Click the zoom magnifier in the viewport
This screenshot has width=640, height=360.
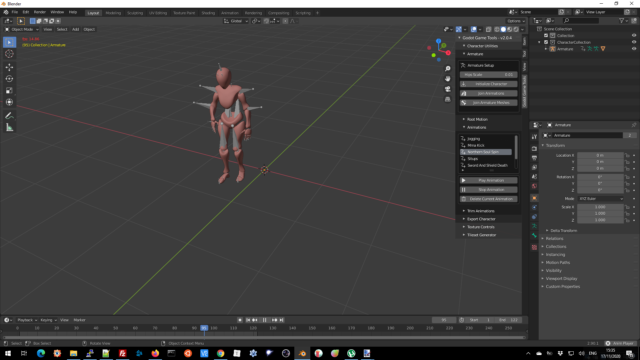coord(448,69)
